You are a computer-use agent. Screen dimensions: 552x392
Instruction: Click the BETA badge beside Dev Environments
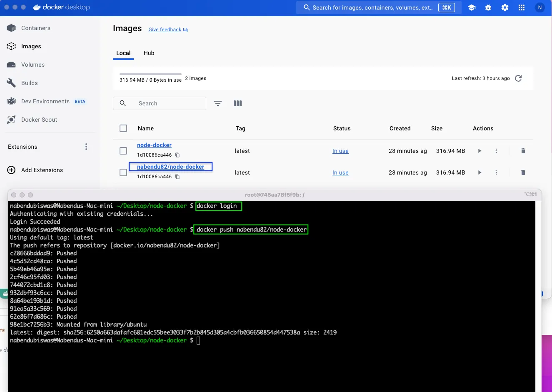pyautogui.click(x=80, y=102)
